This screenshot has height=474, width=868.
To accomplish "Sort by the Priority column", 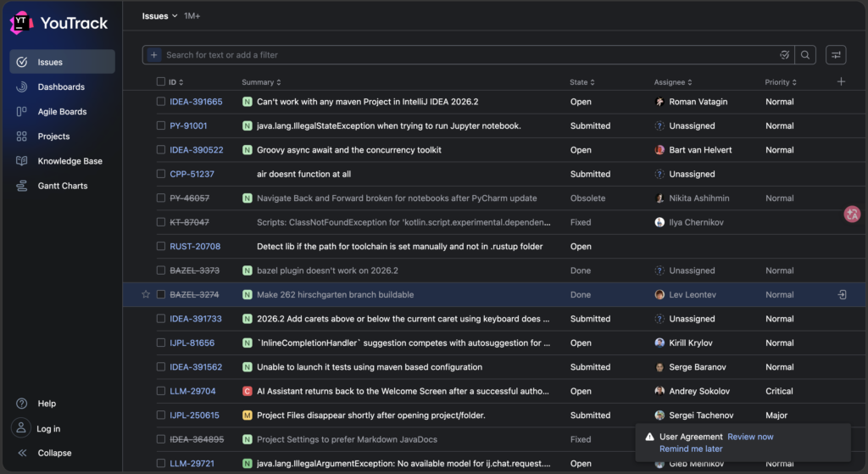I will click(x=781, y=82).
